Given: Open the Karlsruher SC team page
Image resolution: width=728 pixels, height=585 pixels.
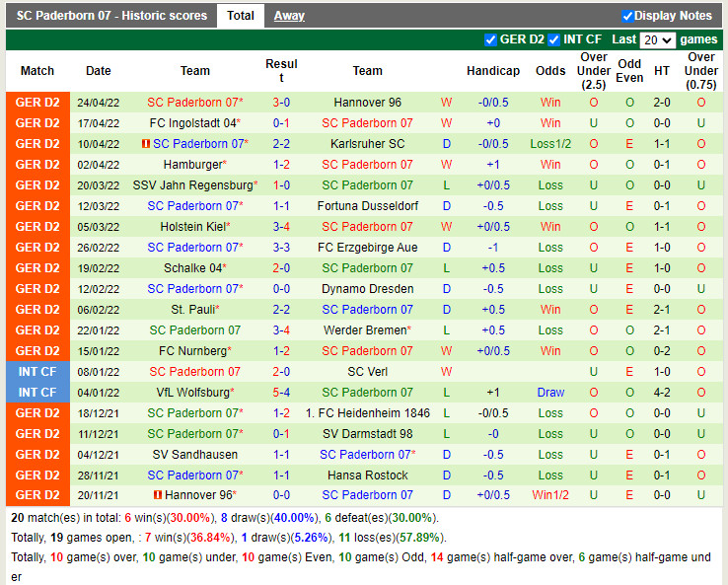Looking at the screenshot, I should tap(367, 144).
